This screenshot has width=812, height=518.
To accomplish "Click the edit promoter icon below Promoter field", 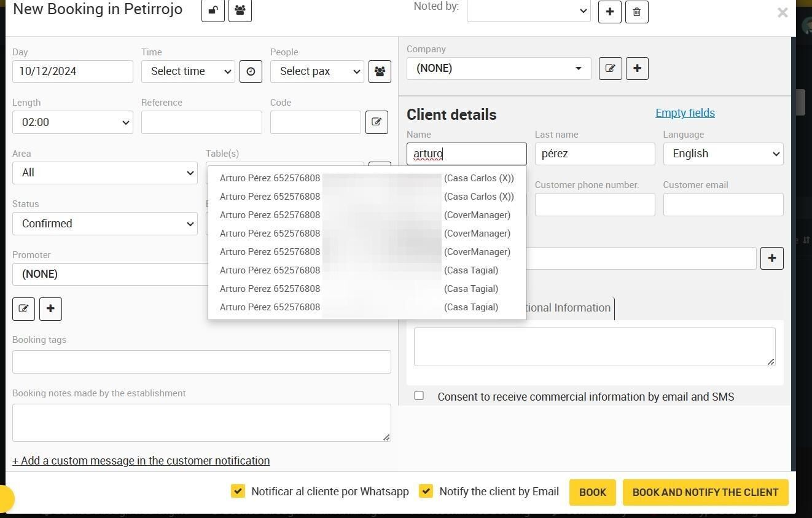I will pyautogui.click(x=23, y=308).
